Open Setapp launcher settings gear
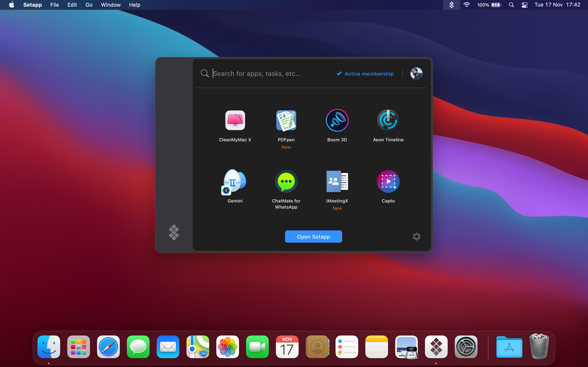Viewport: 588px width, 367px height. coord(416,237)
